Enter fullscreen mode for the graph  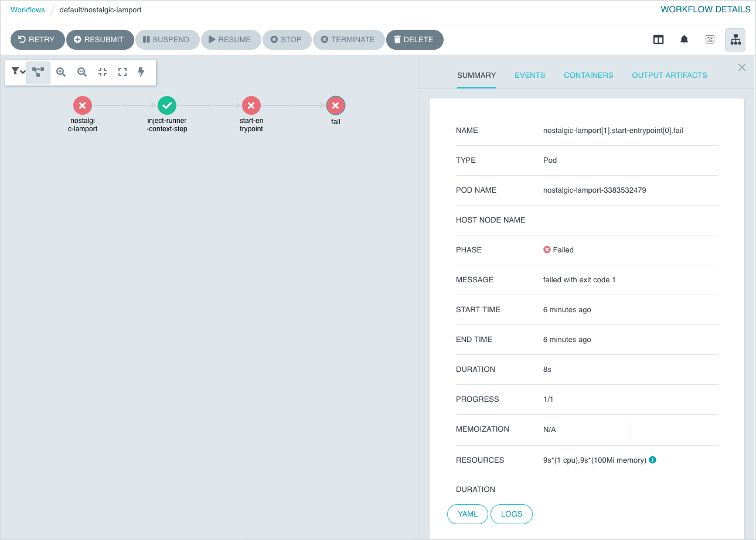coord(122,72)
